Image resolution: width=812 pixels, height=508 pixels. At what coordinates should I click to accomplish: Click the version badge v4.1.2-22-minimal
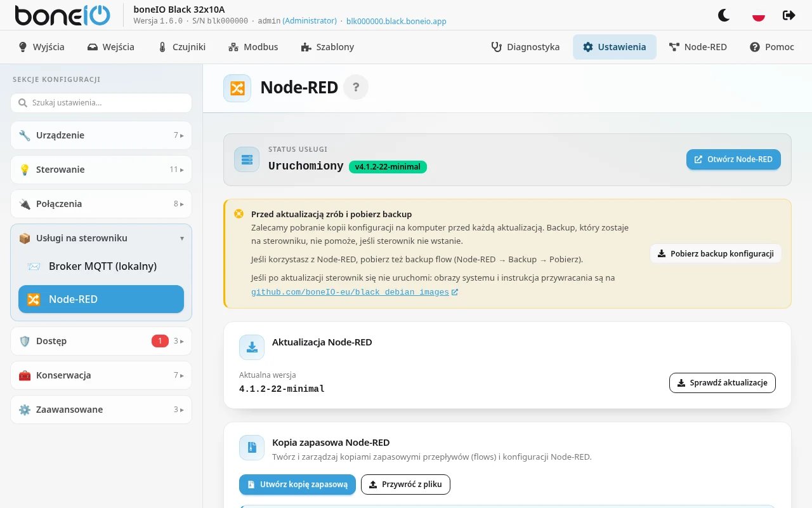tap(388, 167)
